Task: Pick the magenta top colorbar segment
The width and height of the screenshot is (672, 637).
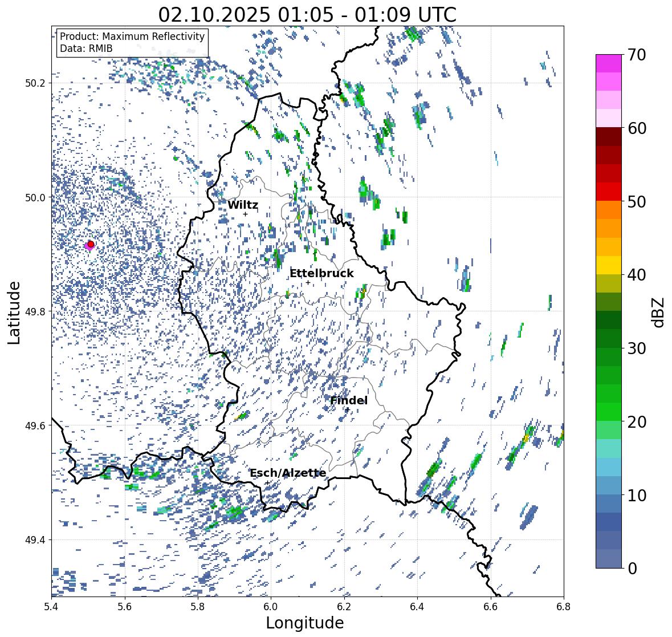Action: click(x=609, y=63)
